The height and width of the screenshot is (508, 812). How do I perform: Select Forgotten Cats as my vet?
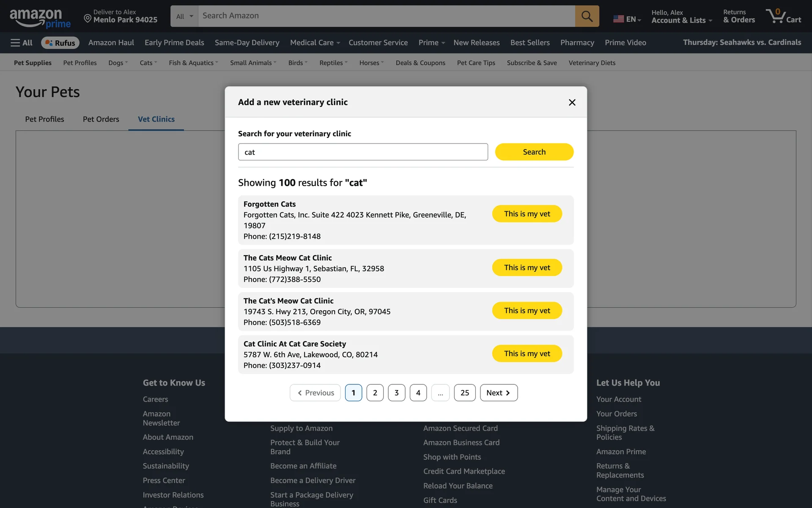tap(527, 214)
